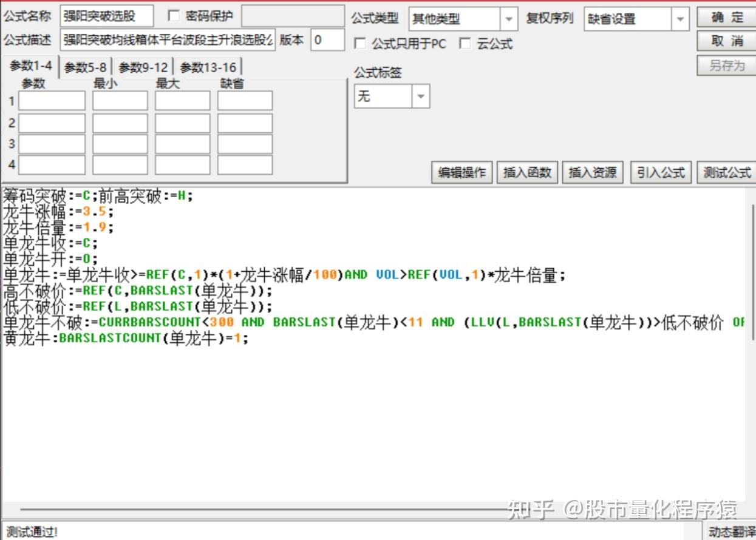Image resolution: width=756 pixels, height=540 pixels.
Task: Click the password field next to 密码保护
Action: click(x=293, y=16)
